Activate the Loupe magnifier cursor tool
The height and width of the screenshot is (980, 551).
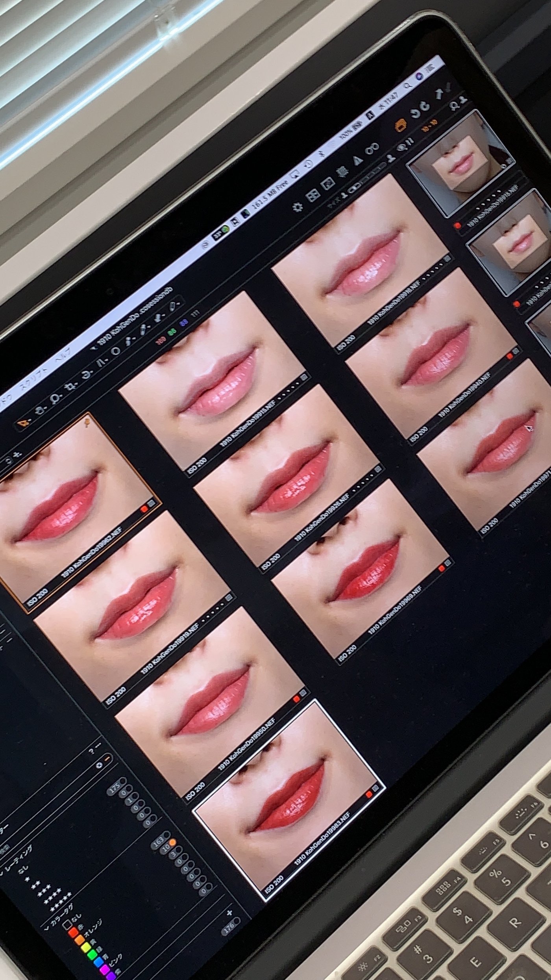pyautogui.click(x=55, y=399)
